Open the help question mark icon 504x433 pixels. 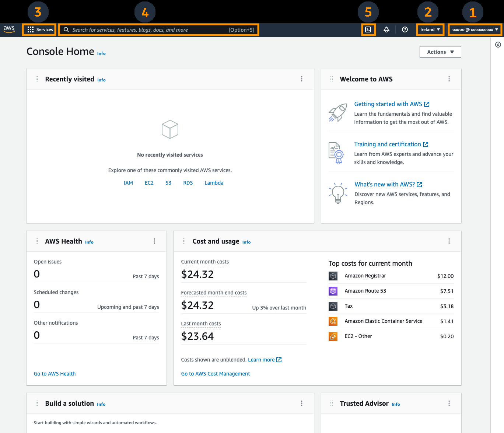tap(405, 29)
